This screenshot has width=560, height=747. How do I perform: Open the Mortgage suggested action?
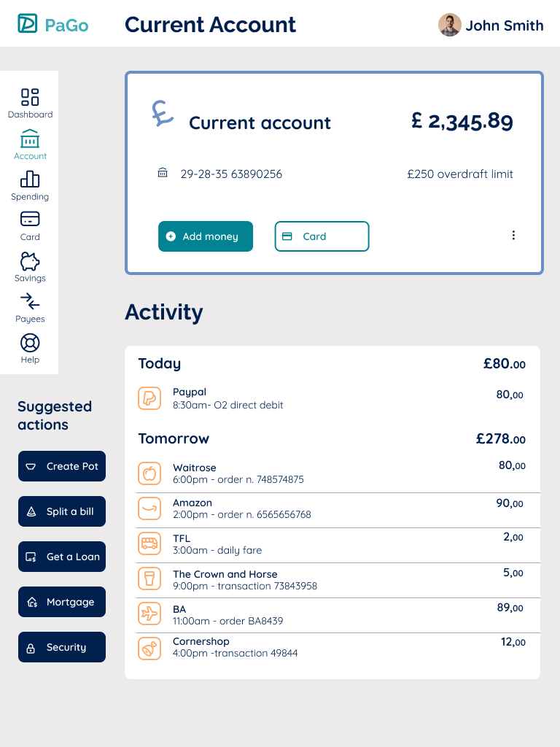coord(62,602)
